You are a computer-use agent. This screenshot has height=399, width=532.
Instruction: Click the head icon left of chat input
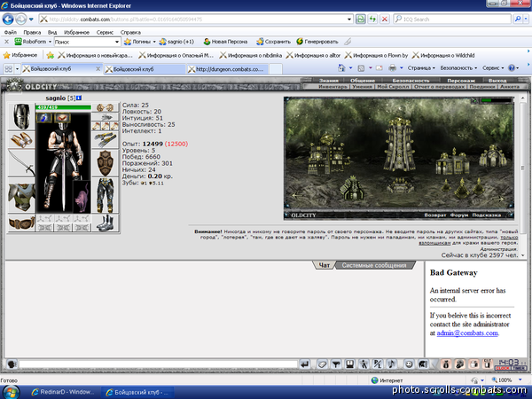pos(12,364)
